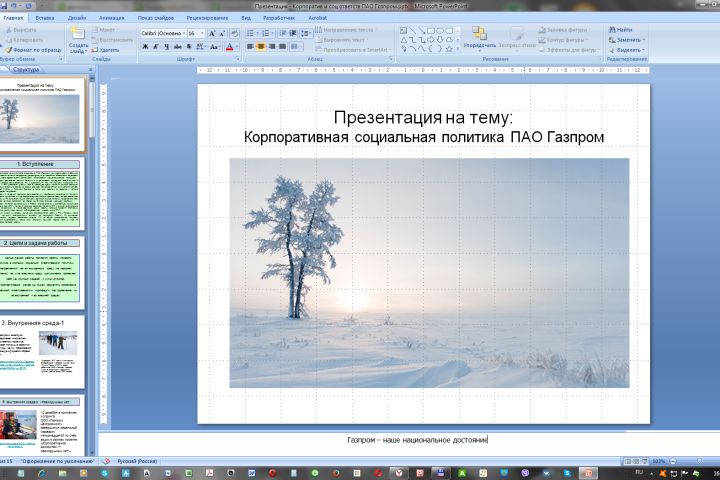Open the Вид ribbon tab
This screenshot has width=720, height=480.
(246, 18)
